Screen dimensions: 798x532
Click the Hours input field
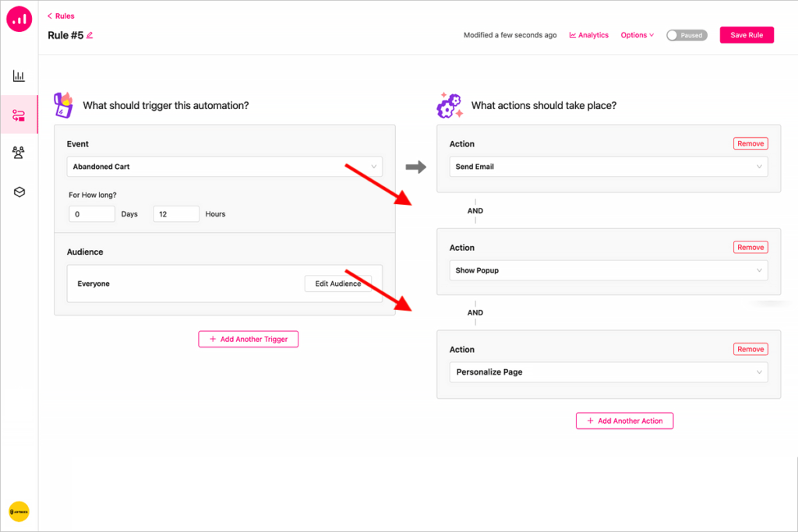pyautogui.click(x=176, y=214)
